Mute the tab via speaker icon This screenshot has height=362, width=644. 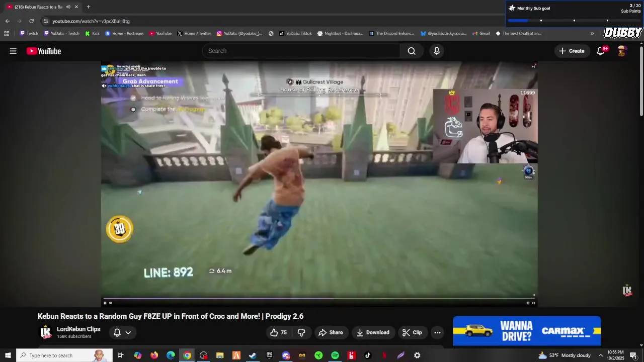pos(68,7)
